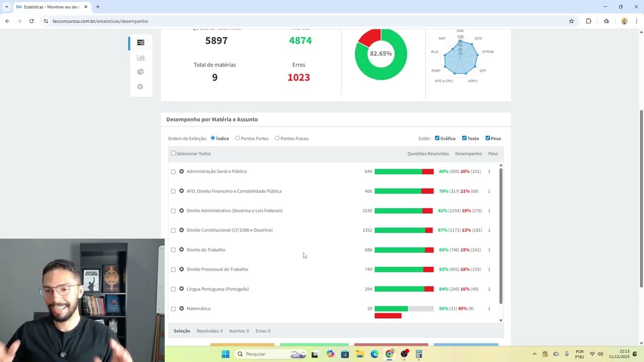644x362 pixels.
Task: Show hidden tray icons chevron
Action: point(534,354)
